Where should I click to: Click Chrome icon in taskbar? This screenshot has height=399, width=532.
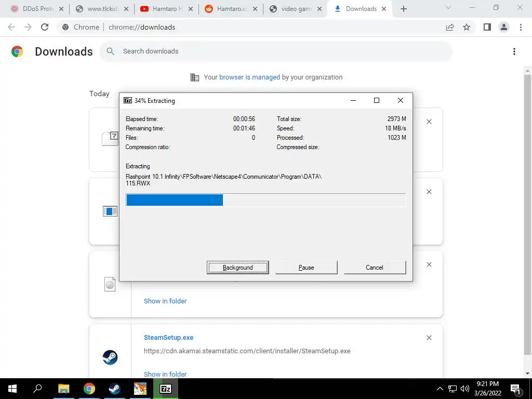[89, 389]
